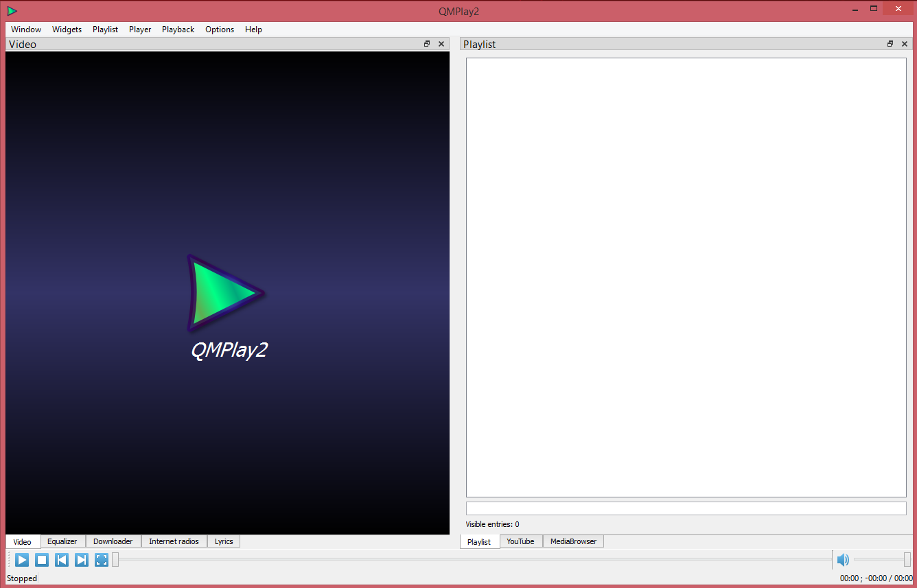Click the QMPlay2 title bar app icon
This screenshot has height=588, width=917.
click(x=12, y=11)
